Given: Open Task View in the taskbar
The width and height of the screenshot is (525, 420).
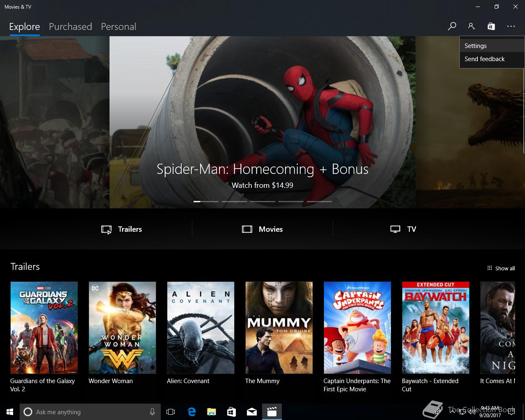Looking at the screenshot, I should tap(171, 412).
